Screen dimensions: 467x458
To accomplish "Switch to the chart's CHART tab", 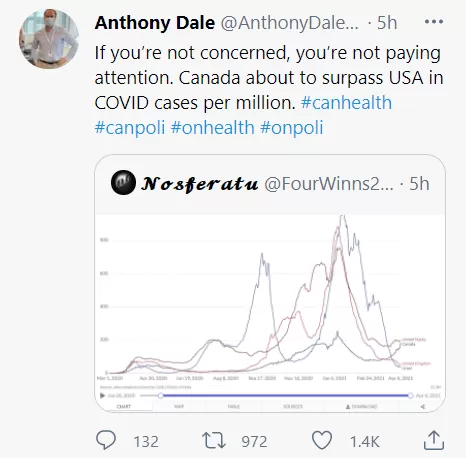I will tap(124, 407).
